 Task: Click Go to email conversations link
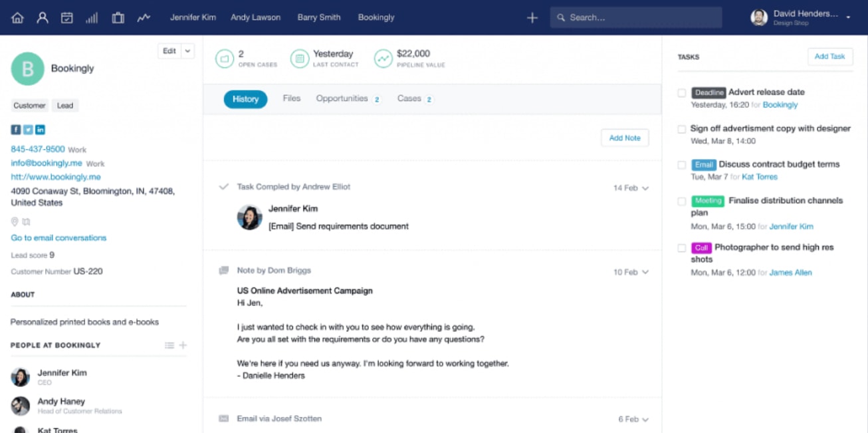pyautogui.click(x=58, y=237)
